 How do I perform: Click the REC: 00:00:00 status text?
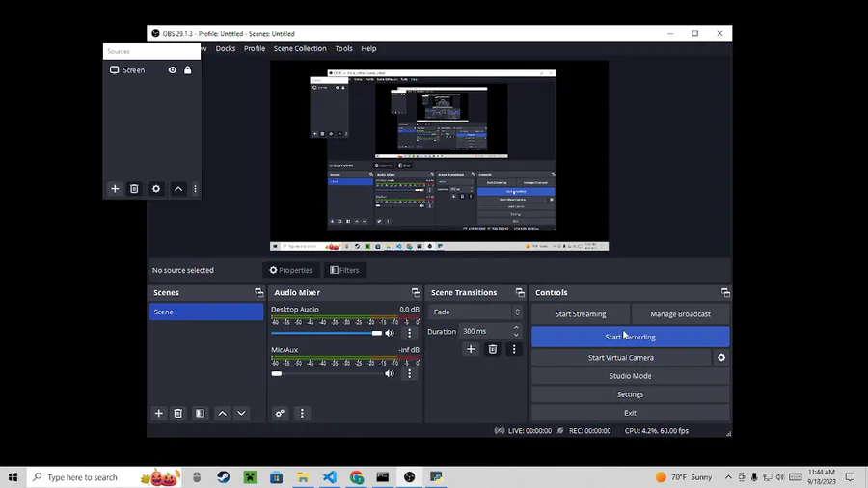point(589,430)
